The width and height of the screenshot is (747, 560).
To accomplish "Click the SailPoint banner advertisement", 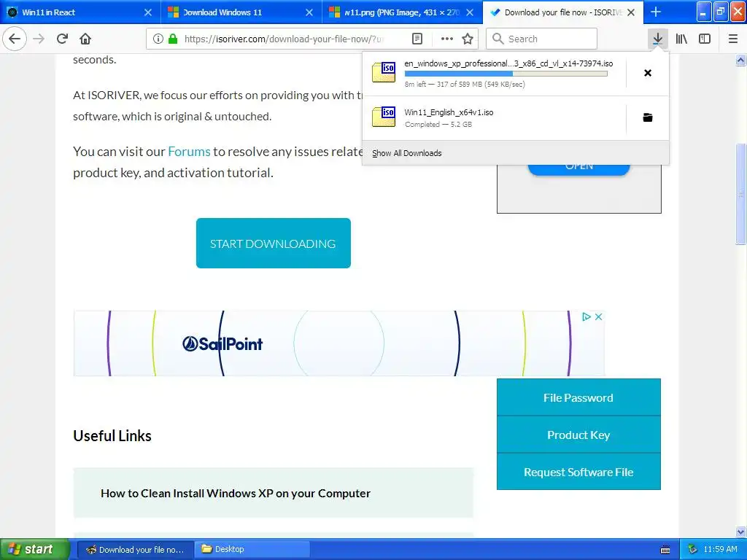I will pyautogui.click(x=338, y=343).
